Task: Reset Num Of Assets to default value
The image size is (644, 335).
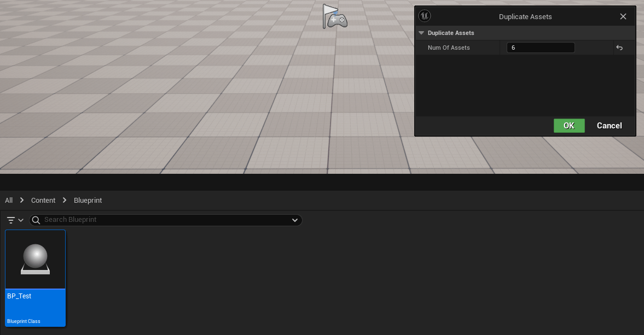Action: (x=619, y=48)
